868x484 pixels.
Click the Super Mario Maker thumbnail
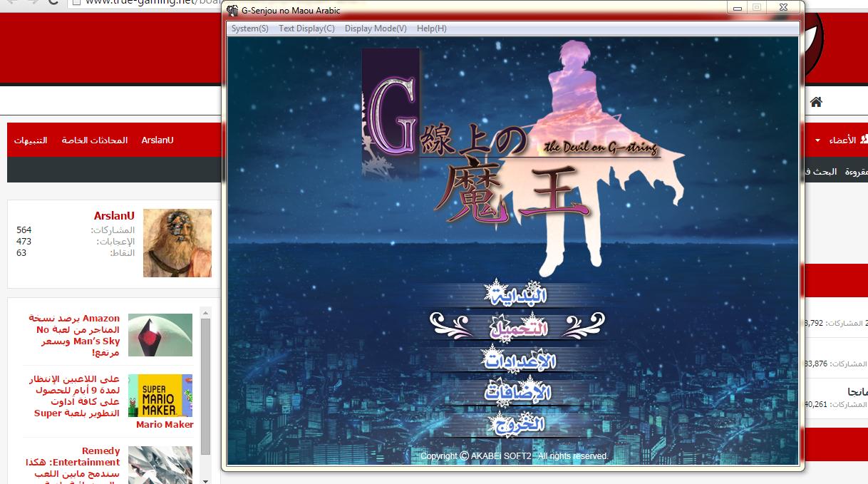pos(160,396)
